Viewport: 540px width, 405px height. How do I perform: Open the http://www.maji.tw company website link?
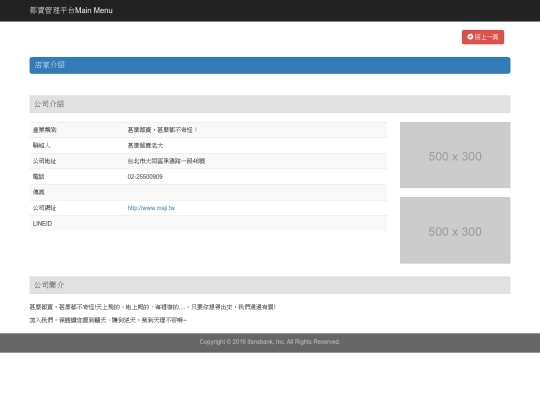click(151, 208)
